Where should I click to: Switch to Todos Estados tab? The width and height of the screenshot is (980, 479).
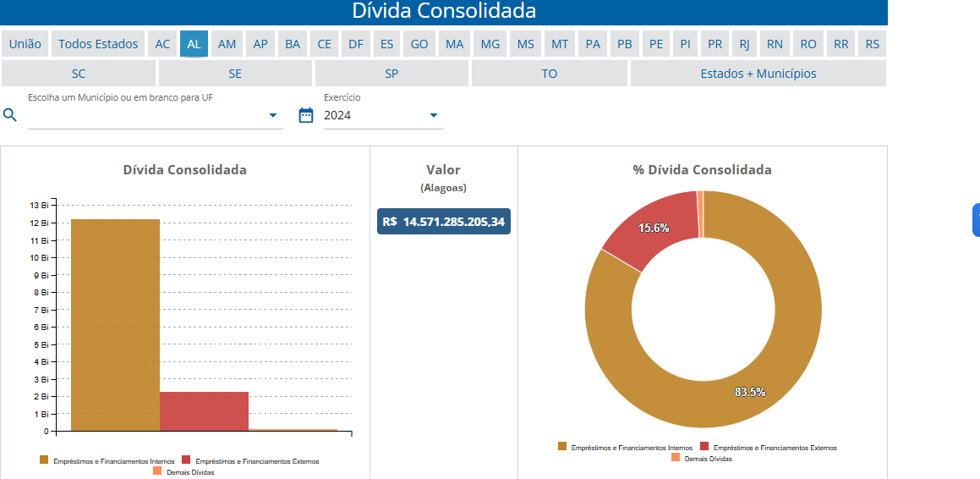pyautogui.click(x=98, y=44)
